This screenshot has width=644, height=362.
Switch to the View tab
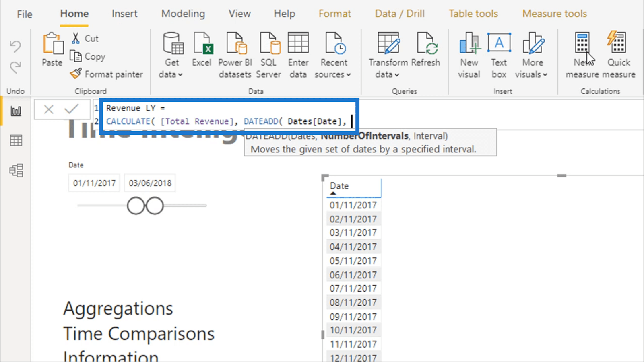239,14
